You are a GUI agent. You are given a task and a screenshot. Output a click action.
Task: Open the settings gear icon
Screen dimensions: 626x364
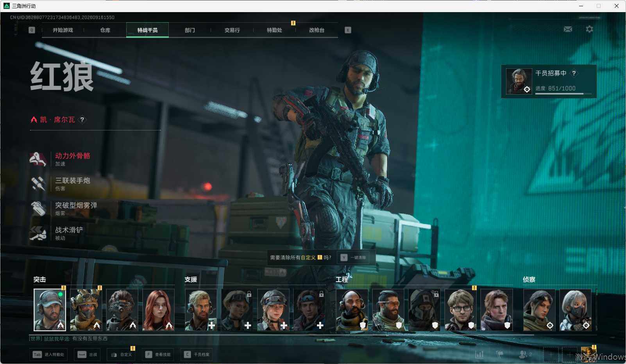click(589, 29)
